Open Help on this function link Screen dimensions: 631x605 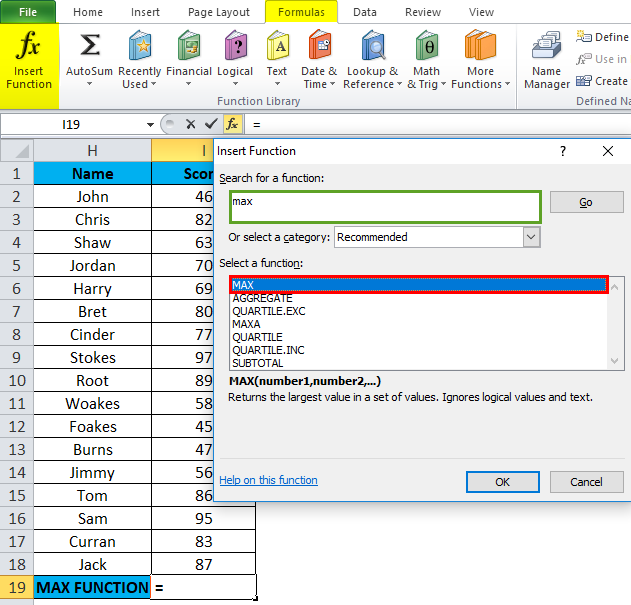[268, 480]
